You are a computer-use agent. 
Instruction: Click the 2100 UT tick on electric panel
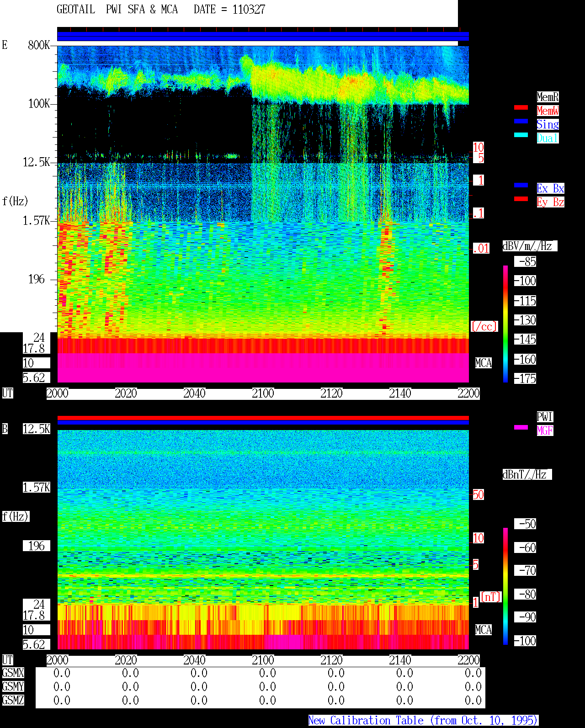click(263, 393)
